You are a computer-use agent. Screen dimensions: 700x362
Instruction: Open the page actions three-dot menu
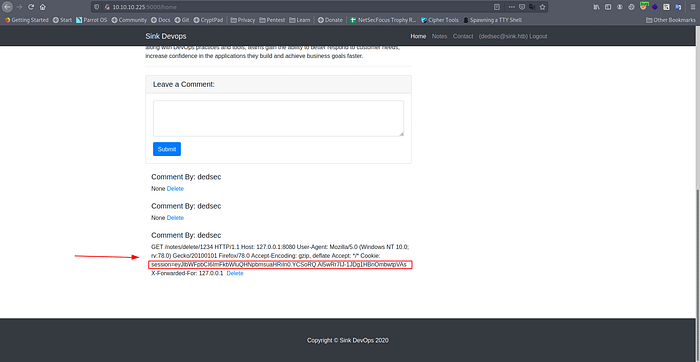pos(512,7)
